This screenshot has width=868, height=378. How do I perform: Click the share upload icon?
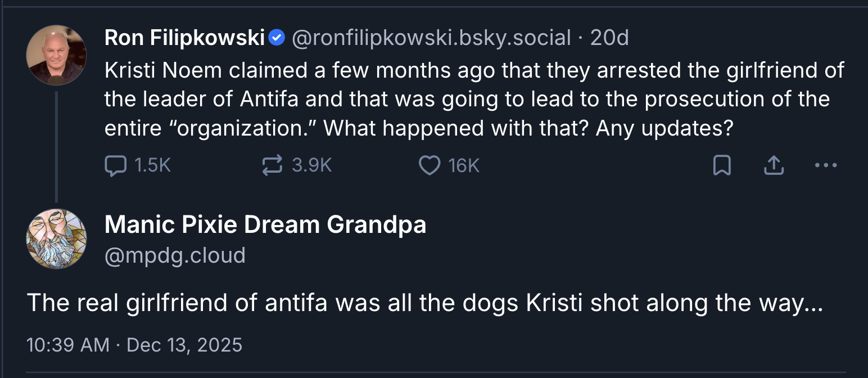(x=774, y=165)
